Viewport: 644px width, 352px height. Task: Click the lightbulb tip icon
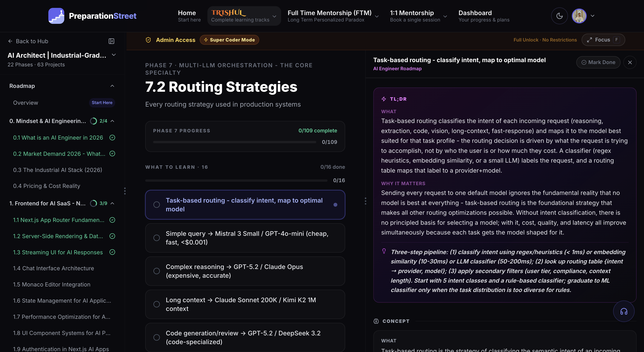click(384, 251)
